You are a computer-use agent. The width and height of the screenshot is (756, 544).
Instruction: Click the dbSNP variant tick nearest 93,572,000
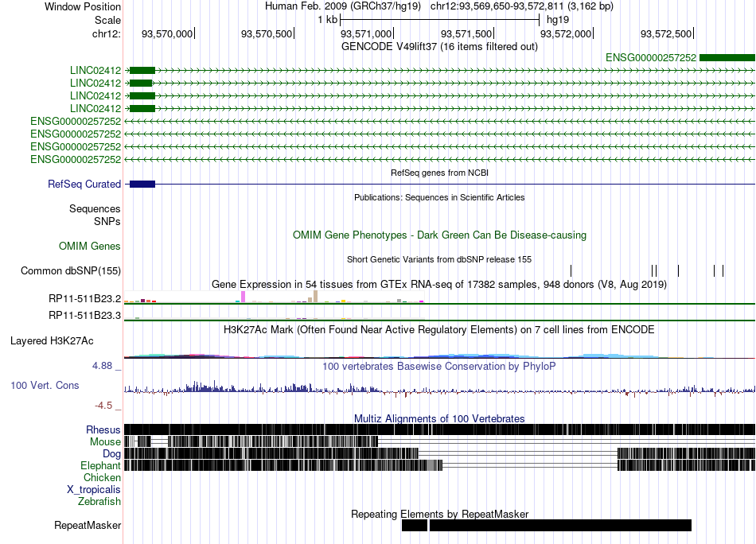(x=571, y=270)
